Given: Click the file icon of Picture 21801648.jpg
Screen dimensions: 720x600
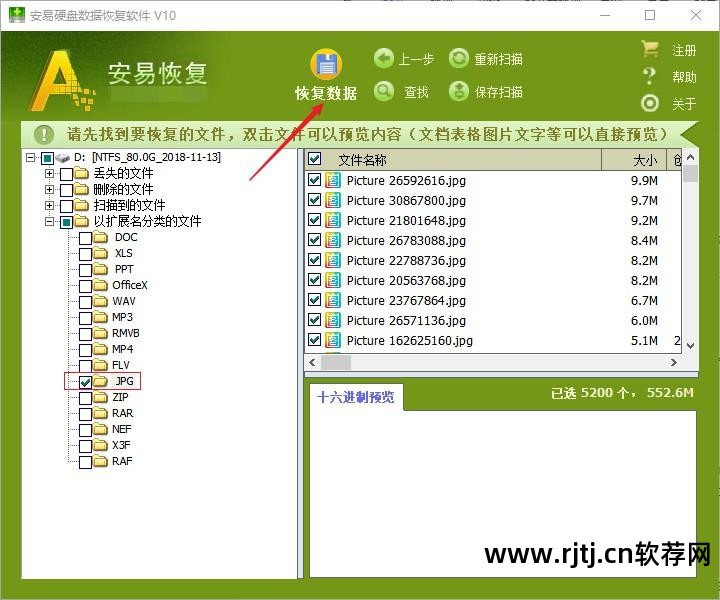Looking at the screenshot, I should coord(333,220).
